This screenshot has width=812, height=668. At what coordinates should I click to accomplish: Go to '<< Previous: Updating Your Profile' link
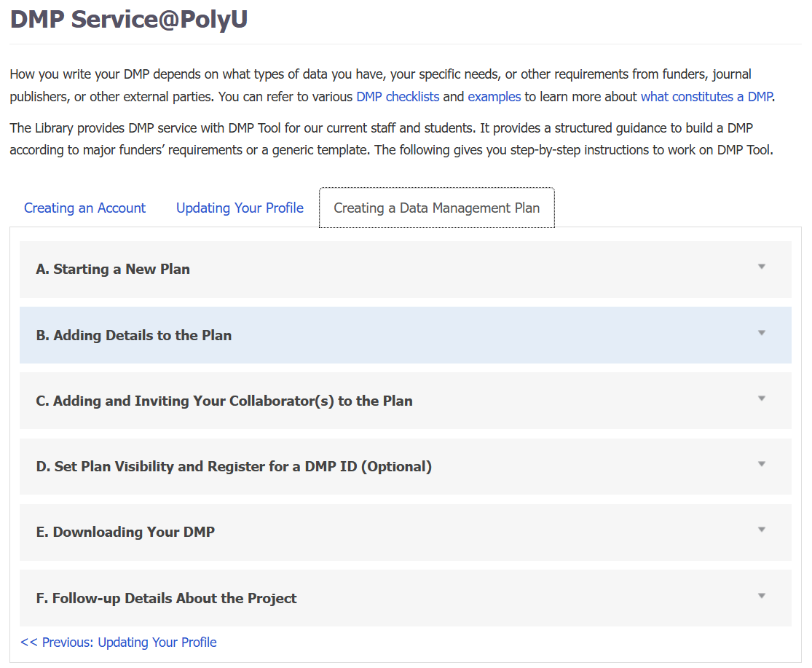point(119,643)
